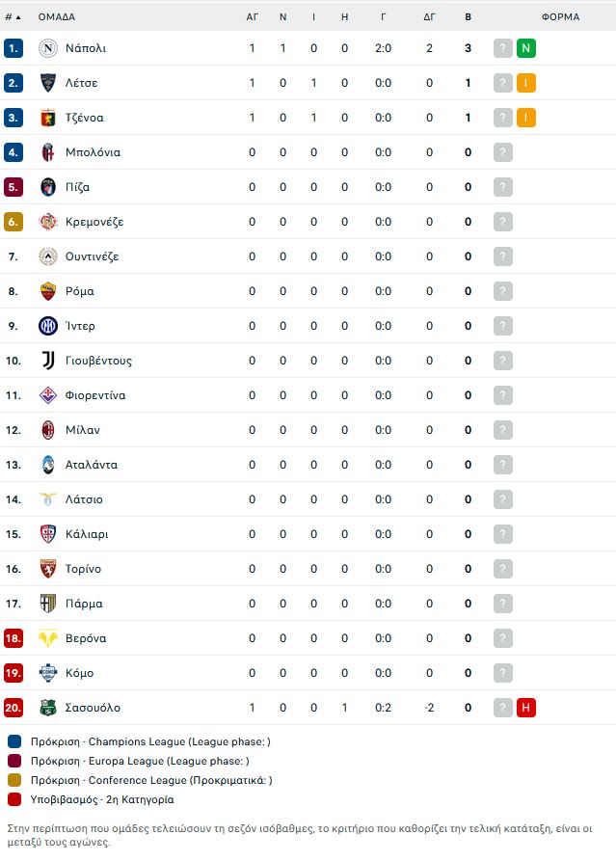
Task: Click the Napoli club crest icon
Action: [48, 48]
